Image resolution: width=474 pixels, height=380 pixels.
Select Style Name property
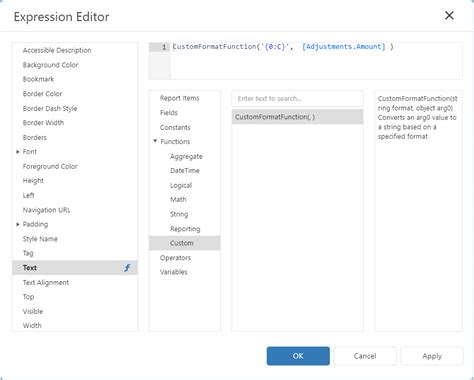pos(75,239)
